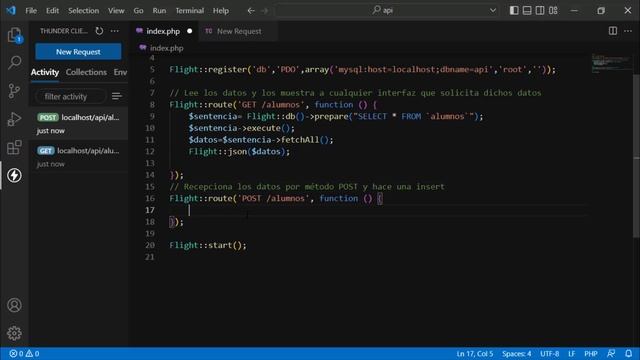
Task: Open the Edit menu
Action: (x=52, y=11)
